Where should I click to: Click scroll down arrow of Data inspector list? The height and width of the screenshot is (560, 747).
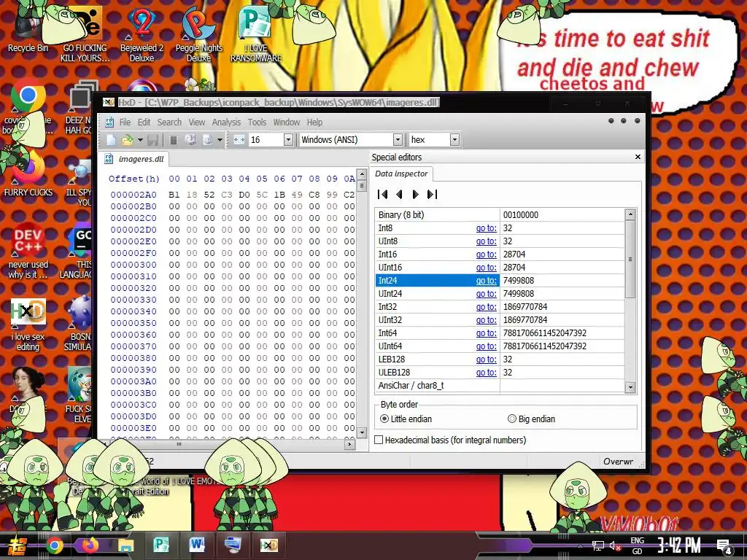[630, 387]
